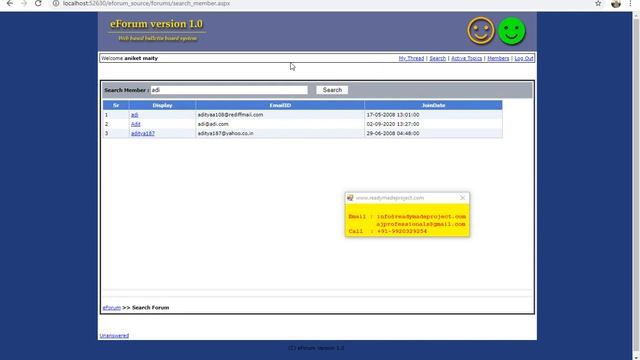Bookmark page with the star icon
640x360 pixels.
(598, 3)
